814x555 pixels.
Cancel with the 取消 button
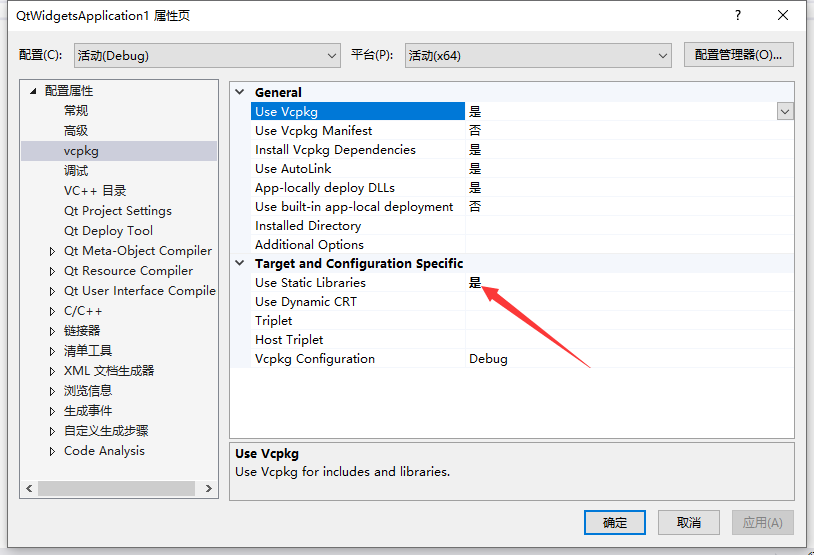[x=689, y=522]
